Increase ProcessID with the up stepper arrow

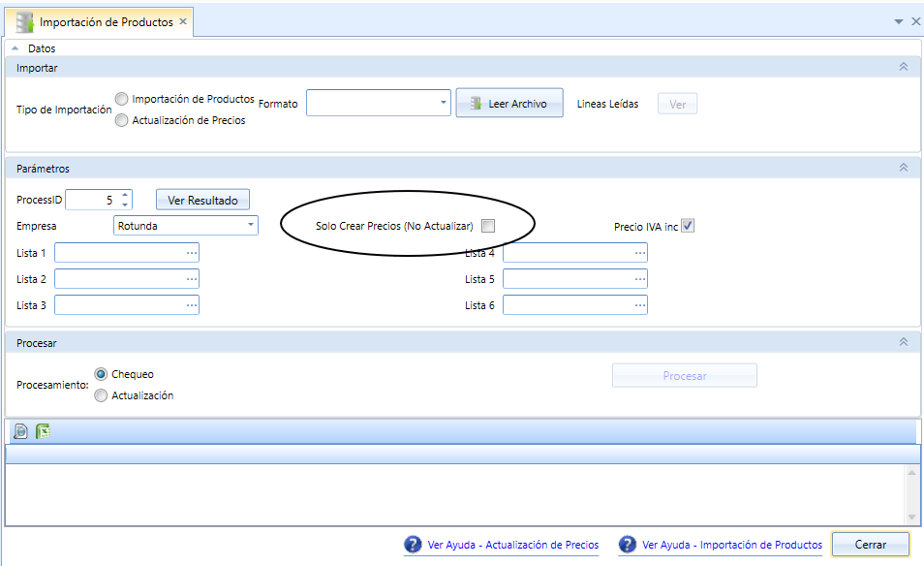tap(125, 195)
